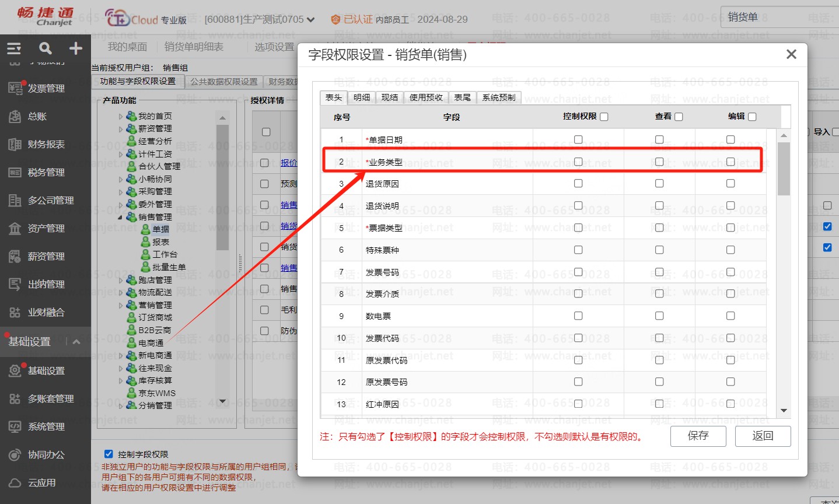The image size is (839, 504).
Task: Expand 我的首页 tree node
Action: (121, 116)
